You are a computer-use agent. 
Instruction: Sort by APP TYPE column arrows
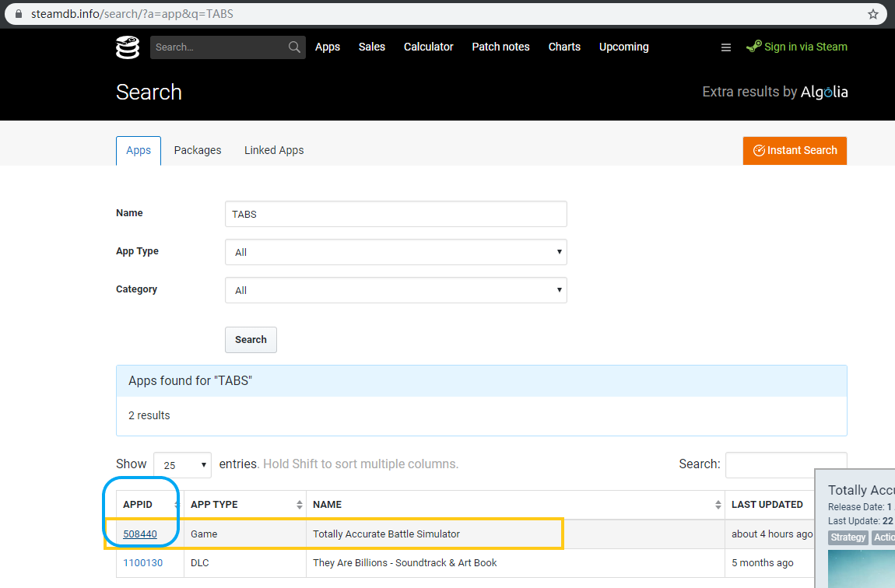299,505
